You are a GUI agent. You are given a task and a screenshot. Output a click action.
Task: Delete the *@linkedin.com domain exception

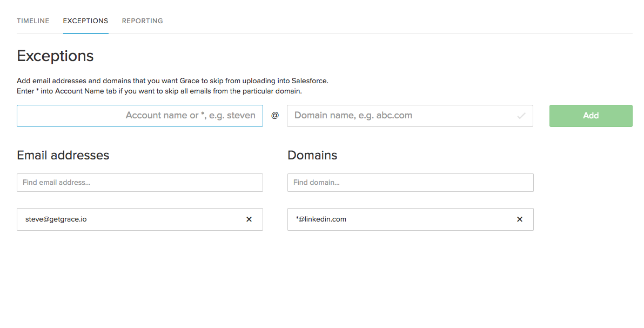coord(520,219)
